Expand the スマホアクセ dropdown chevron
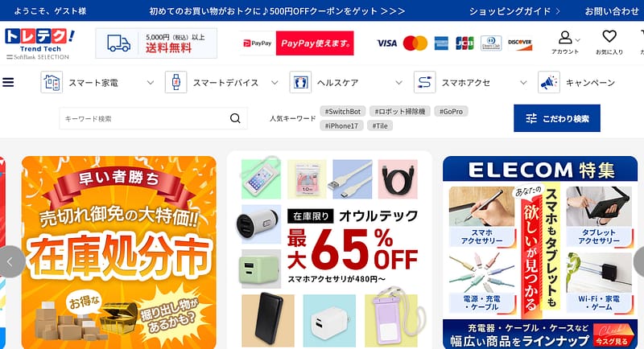Image resolution: width=644 pixels, height=349 pixels. coord(523,83)
